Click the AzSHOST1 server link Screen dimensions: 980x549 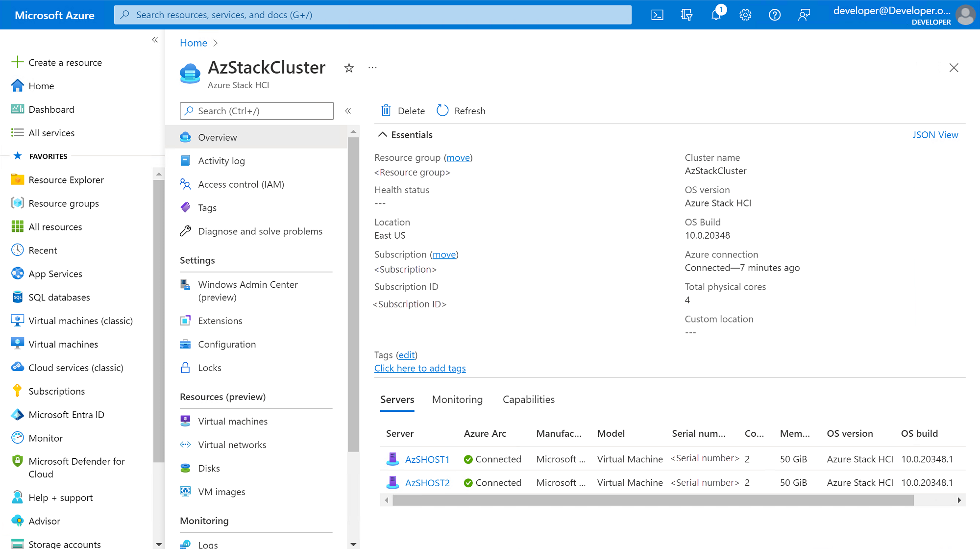coord(427,459)
